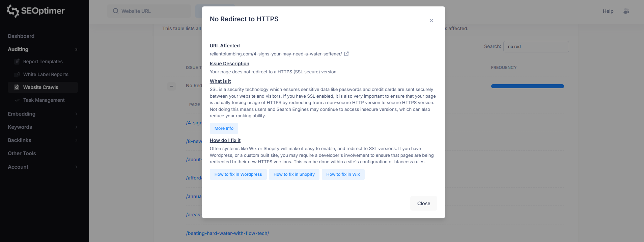Dismiss the modal using the X icon

point(431,20)
